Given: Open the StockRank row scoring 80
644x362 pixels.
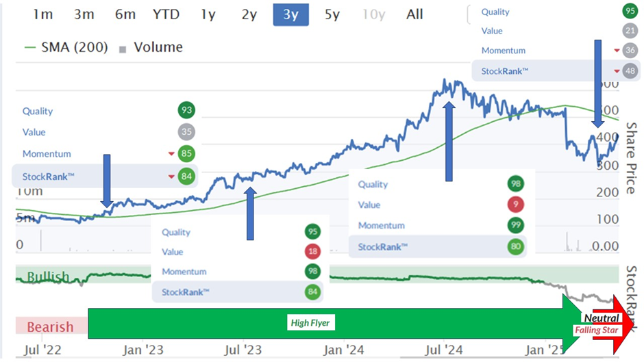Looking at the screenshot, I should coord(437,246).
